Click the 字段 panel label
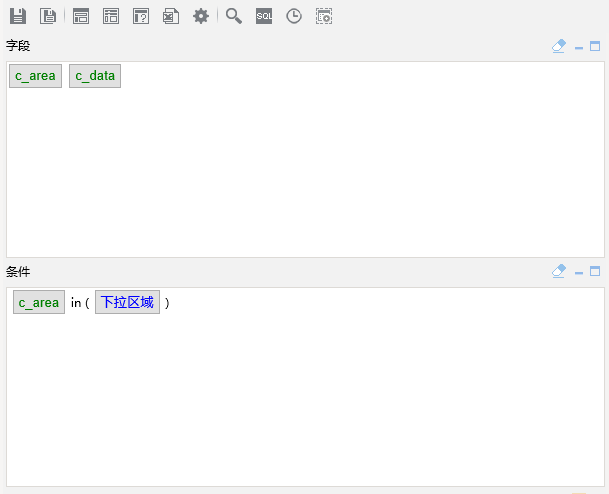This screenshot has height=494, width=609. 18,46
